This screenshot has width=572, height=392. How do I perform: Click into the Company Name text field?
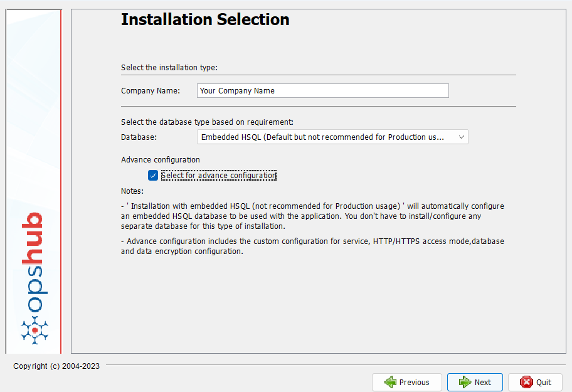point(322,91)
